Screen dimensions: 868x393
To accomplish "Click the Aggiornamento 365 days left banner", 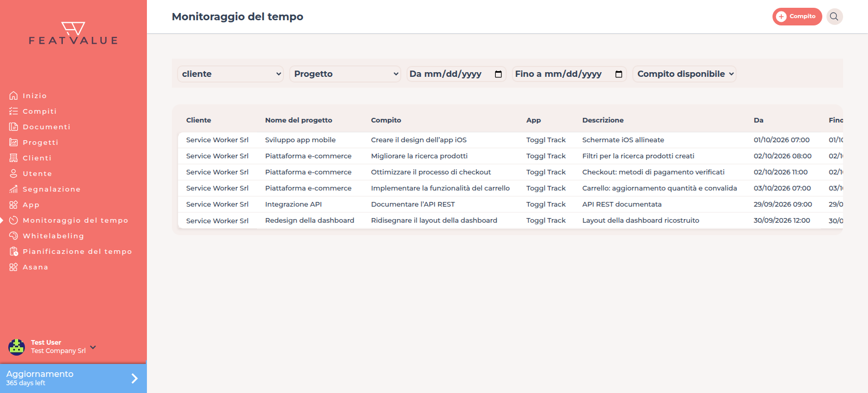I will pos(73,378).
